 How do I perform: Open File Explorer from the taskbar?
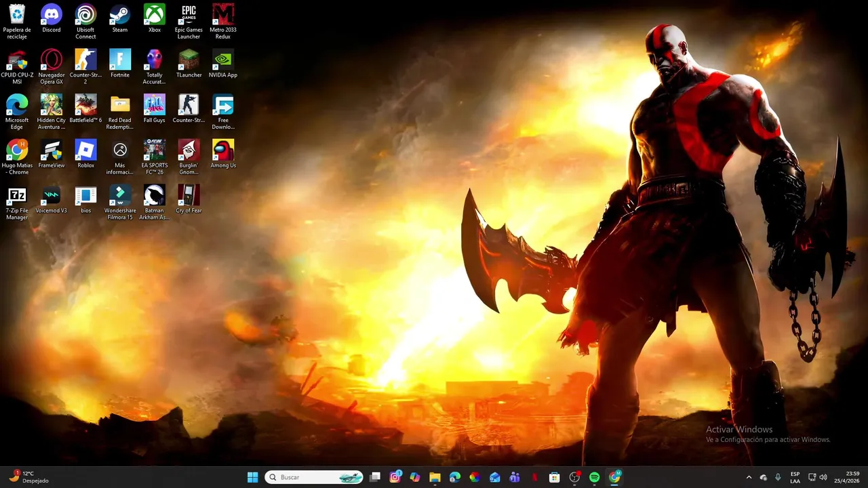tap(435, 477)
